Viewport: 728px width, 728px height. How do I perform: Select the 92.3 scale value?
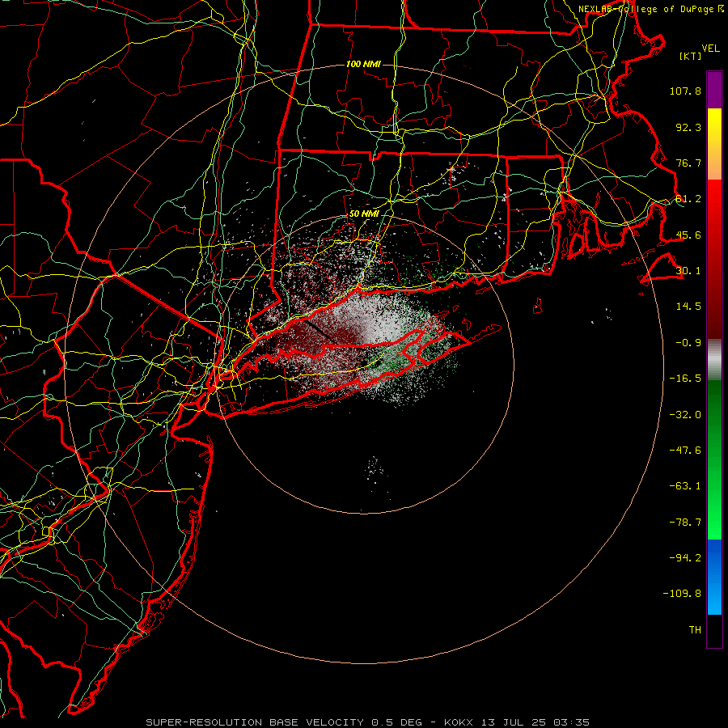coord(688,127)
